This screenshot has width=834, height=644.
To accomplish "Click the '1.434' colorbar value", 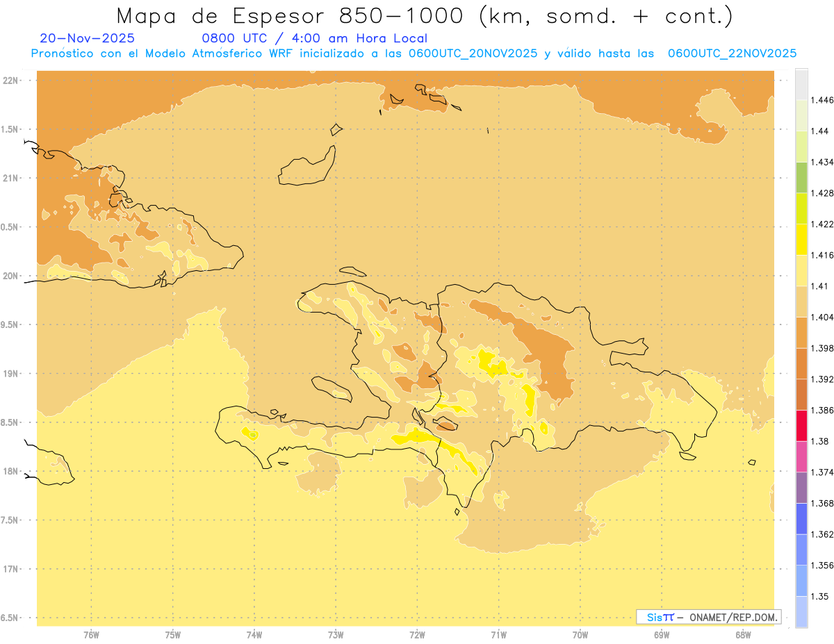I will (822, 162).
